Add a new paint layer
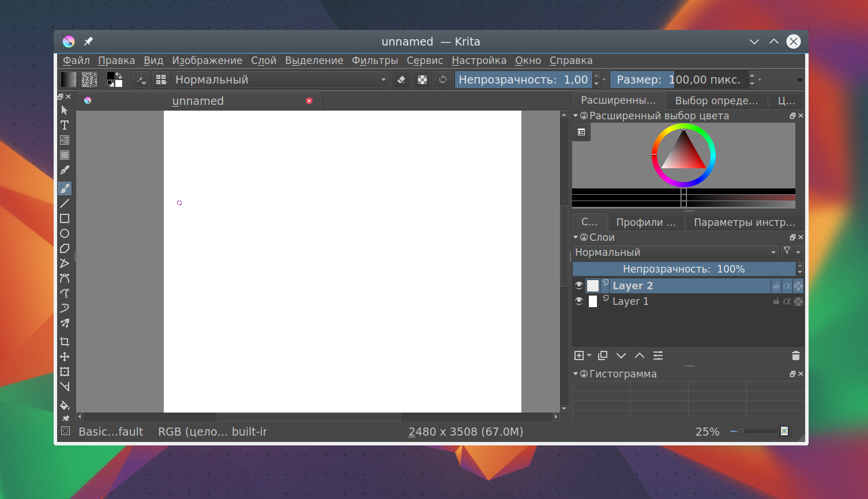This screenshot has width=868, height=499. click(x=579, y=356)
